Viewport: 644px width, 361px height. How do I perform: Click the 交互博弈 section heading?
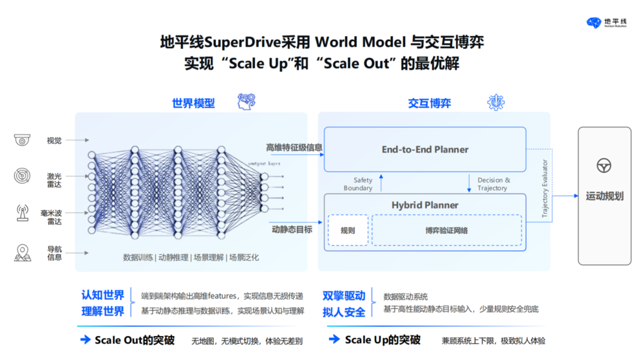[430, 103]
